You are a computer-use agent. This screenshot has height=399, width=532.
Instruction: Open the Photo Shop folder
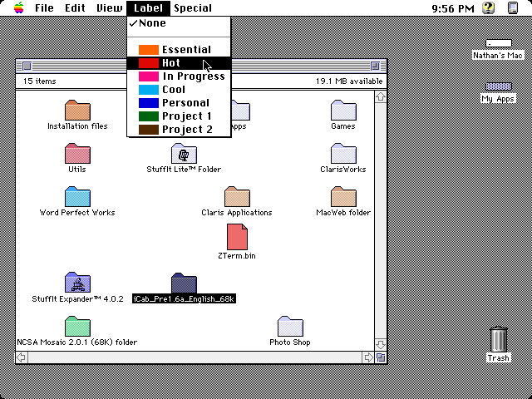290,327
